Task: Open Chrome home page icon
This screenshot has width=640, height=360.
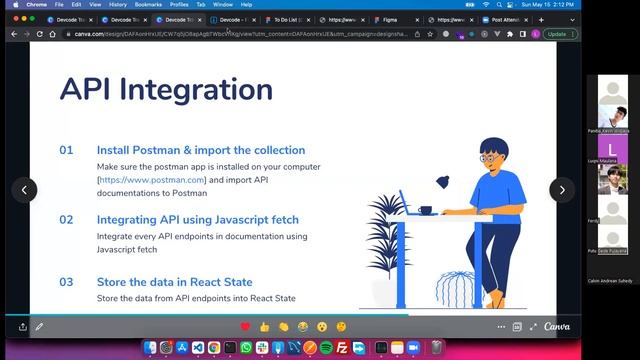Action: 53,34
